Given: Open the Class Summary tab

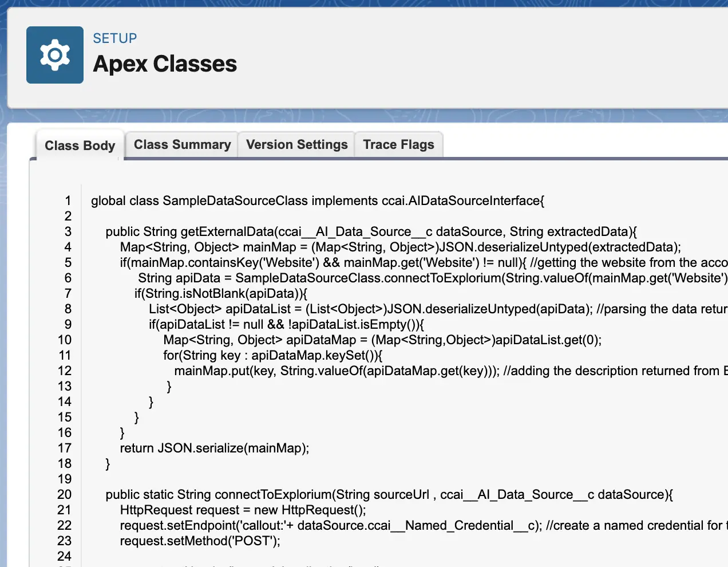Looking at the screenshot, I should [x=182, y=145].
